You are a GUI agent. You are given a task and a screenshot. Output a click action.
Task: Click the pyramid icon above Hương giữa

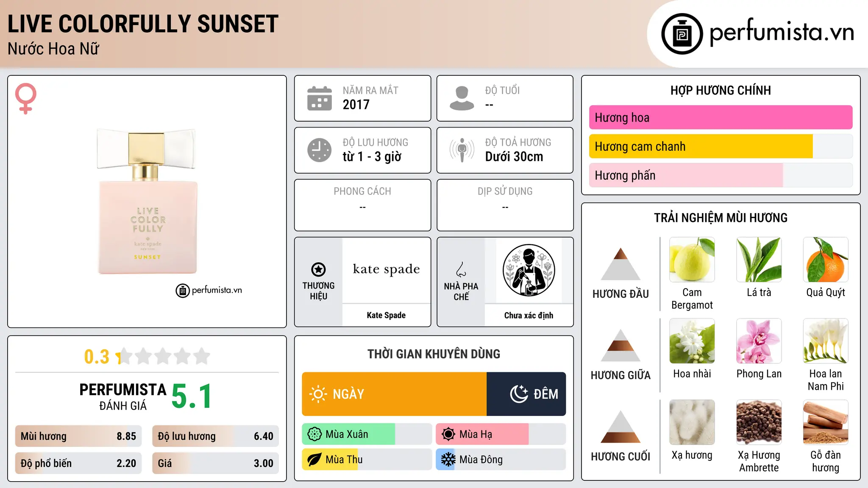pyautogui.click(x=620, y=345)
